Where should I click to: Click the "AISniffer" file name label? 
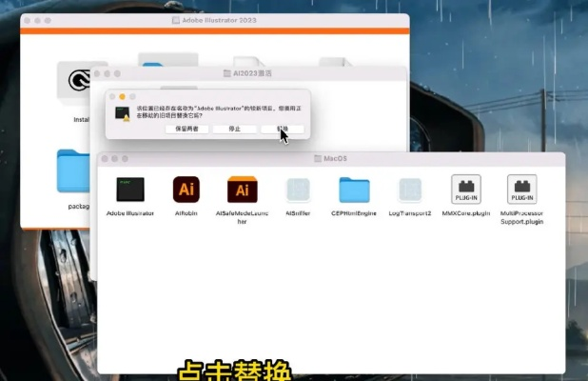tap(298, 213)
